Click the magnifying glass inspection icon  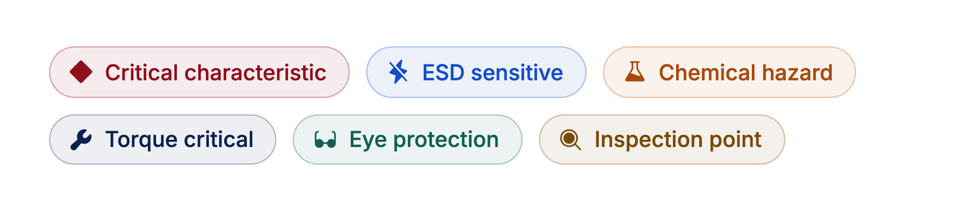point(571,140)
